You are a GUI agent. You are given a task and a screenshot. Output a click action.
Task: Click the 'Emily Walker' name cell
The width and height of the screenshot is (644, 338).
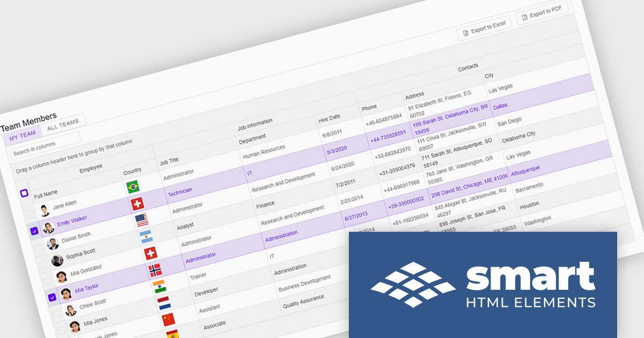tap(72, 221)
